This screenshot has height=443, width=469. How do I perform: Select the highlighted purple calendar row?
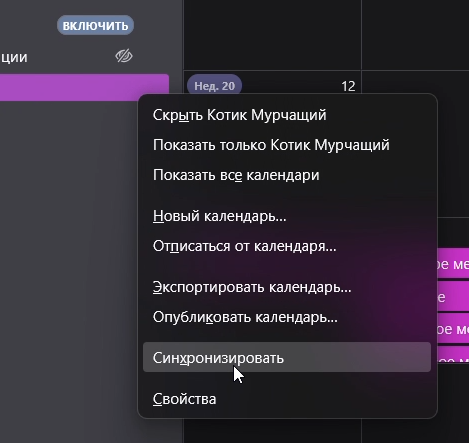pyautogui.click(x=84, y=87)
